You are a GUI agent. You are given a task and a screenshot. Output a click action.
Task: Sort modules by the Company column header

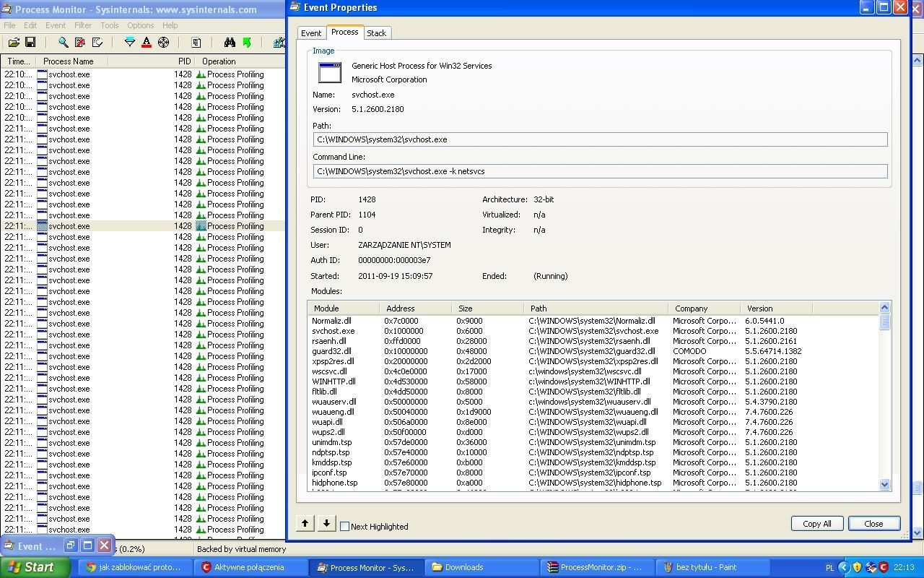click(x=705, y=309)
